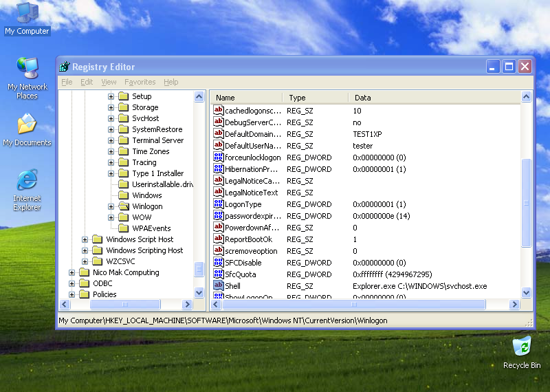Click the Winlogon open folder icon
The image size is (550, 392).
click(124, 206)
